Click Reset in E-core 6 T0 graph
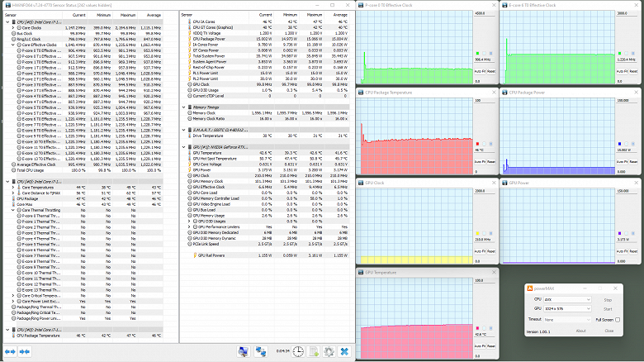This screenshot has height=362, width=644. [x=634, y=71]
